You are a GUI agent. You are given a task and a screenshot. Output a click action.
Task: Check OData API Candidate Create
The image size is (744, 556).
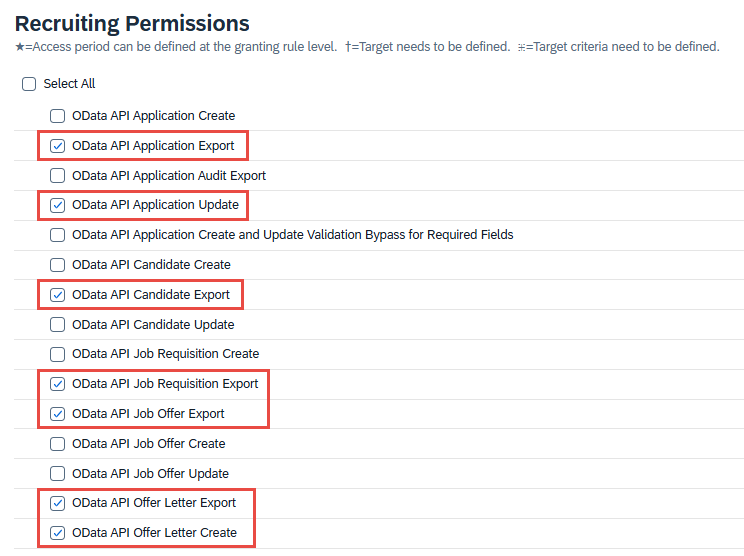tap(58, 265)
